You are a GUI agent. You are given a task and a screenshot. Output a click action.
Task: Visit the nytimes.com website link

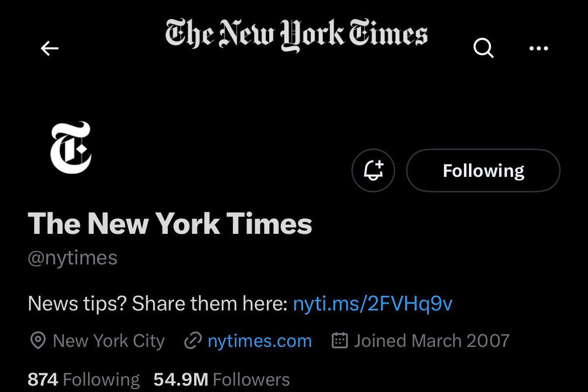coord(260,341)
